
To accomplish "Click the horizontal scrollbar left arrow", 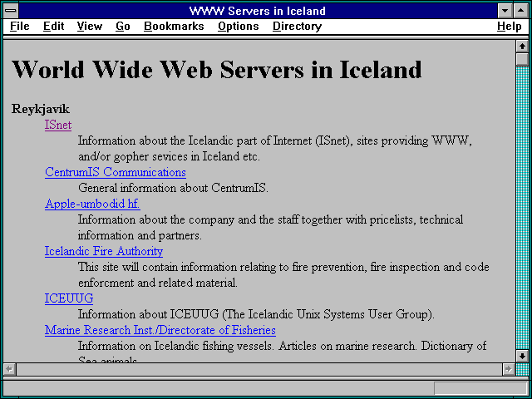I will [9, 369].
